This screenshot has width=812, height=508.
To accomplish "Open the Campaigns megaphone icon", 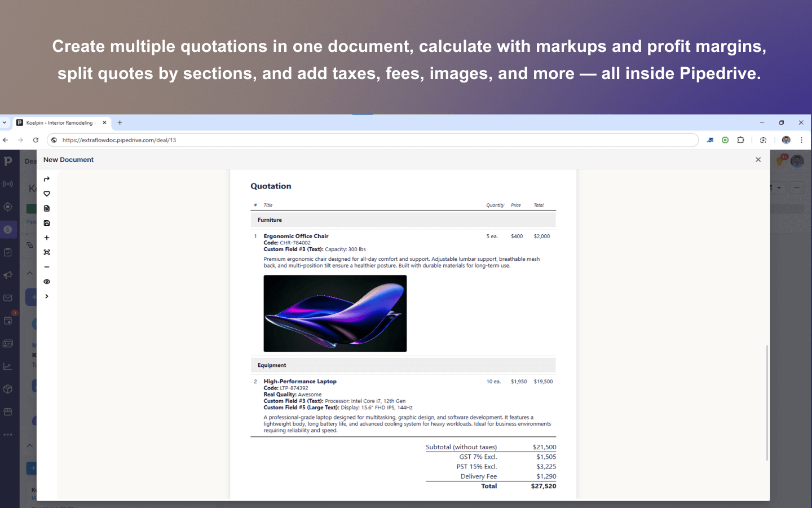I will 8,275.
